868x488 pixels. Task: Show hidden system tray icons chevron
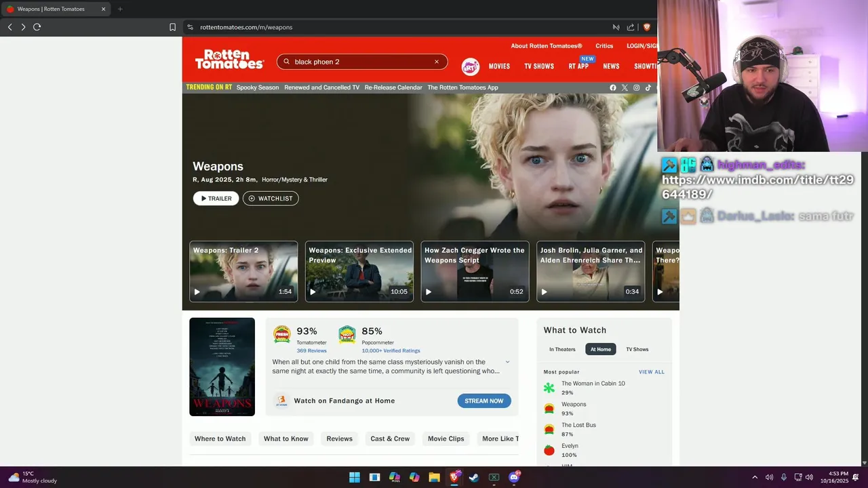click(x=755, y=477)
